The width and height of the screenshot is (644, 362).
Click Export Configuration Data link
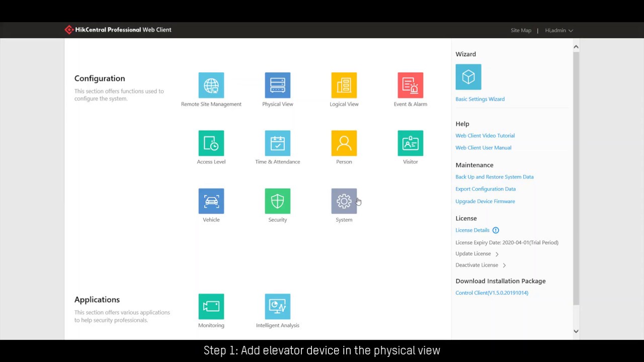(486, 189)
